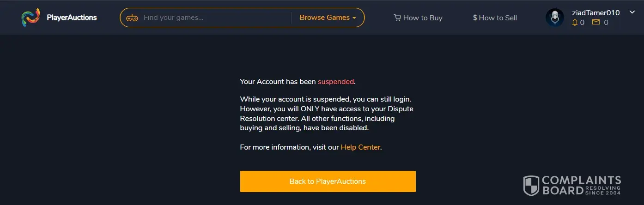This screenshot has height=205, width=644.
Task: Click the Complaints Board shield icon
Action: pos(531,185)
